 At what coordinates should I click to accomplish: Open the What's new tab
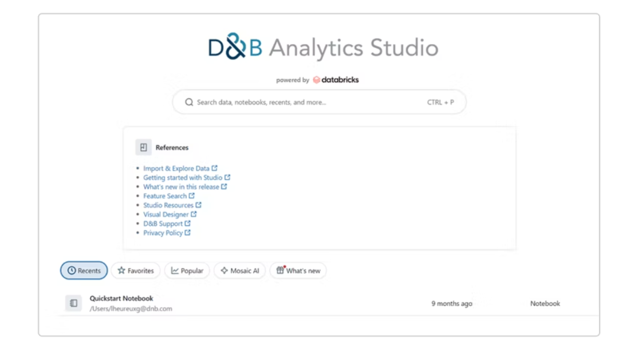(298, 271)
